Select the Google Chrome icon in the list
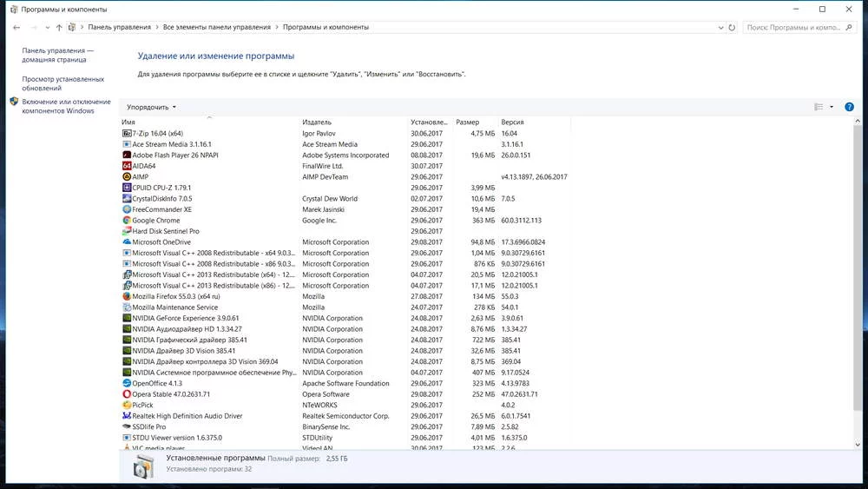Screen dimensions: 868x489 click(x=127, y=221)
